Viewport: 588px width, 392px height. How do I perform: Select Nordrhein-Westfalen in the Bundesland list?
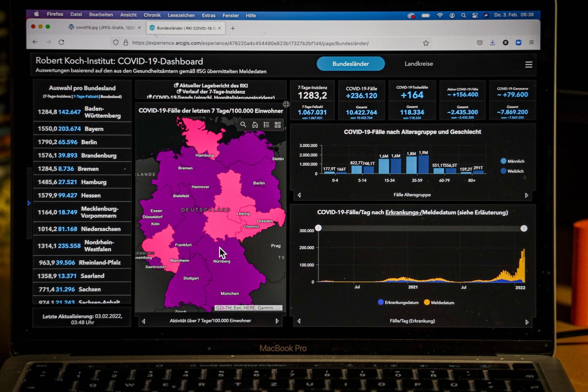coord(82,246)
